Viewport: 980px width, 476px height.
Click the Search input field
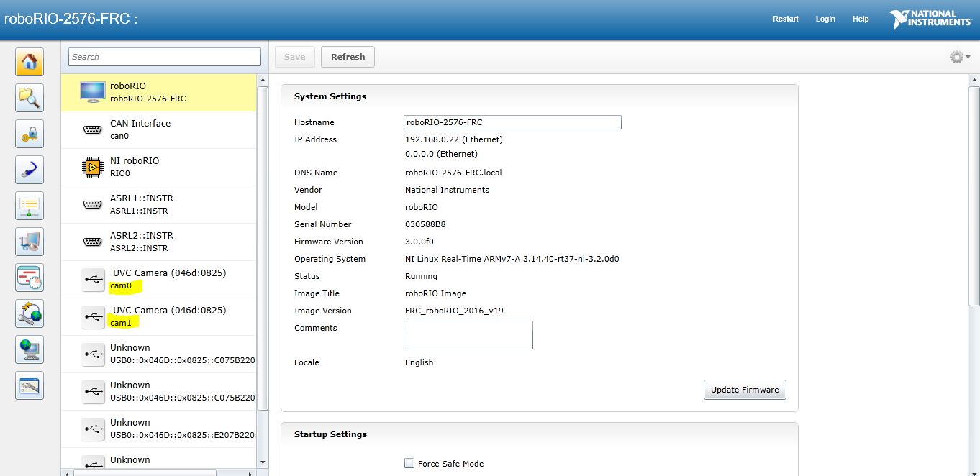(165, 57)
